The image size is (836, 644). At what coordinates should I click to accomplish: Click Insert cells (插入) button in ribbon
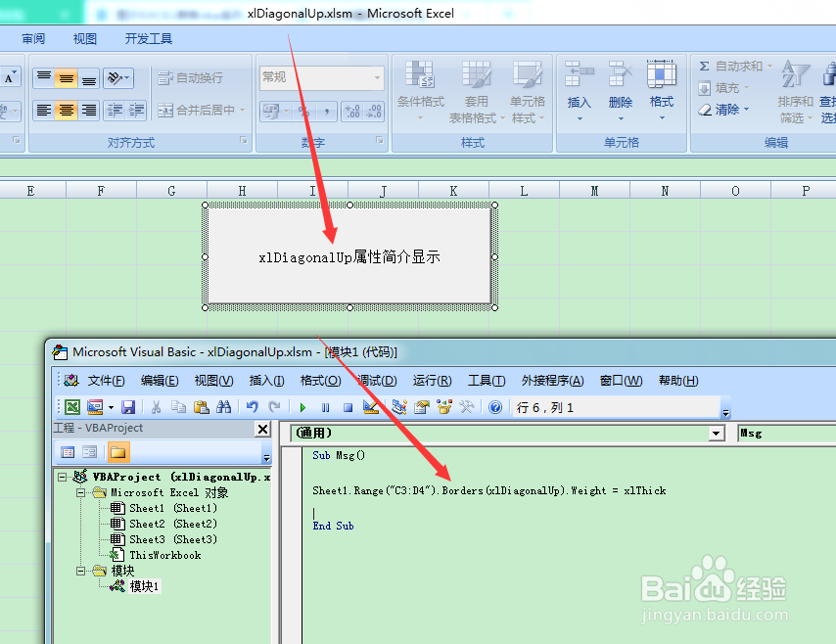579,91
